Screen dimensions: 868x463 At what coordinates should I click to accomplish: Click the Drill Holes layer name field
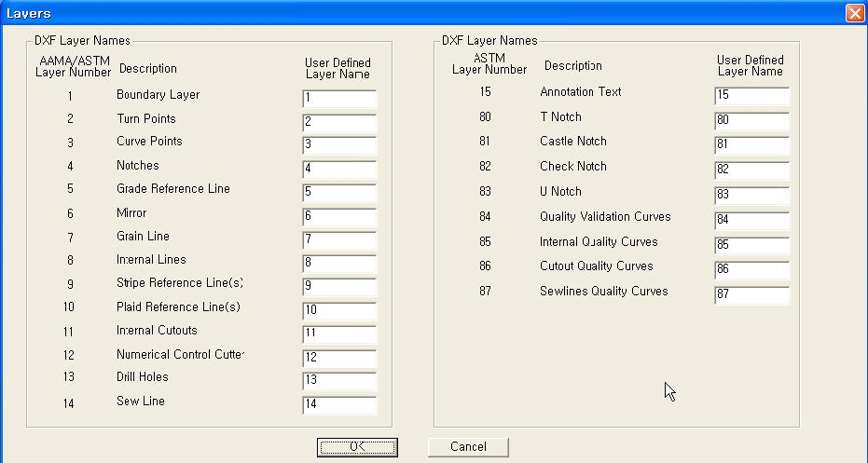tap(339, 381)
